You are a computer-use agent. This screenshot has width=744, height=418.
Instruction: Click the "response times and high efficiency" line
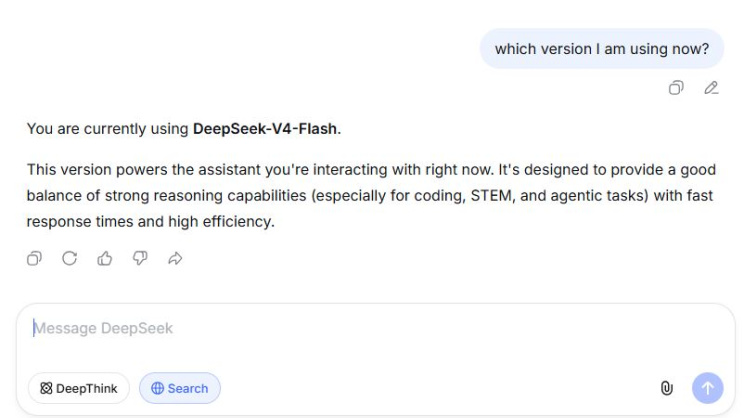(x=150, y=222)
